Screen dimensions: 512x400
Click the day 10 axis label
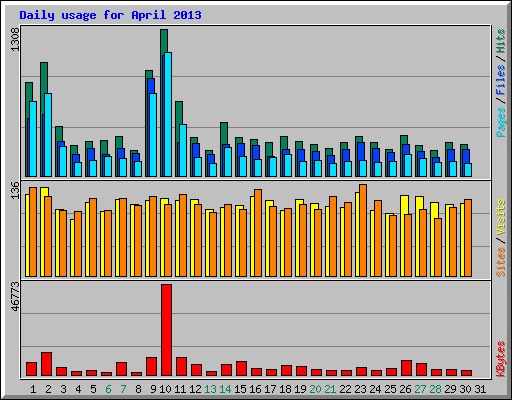165,389
